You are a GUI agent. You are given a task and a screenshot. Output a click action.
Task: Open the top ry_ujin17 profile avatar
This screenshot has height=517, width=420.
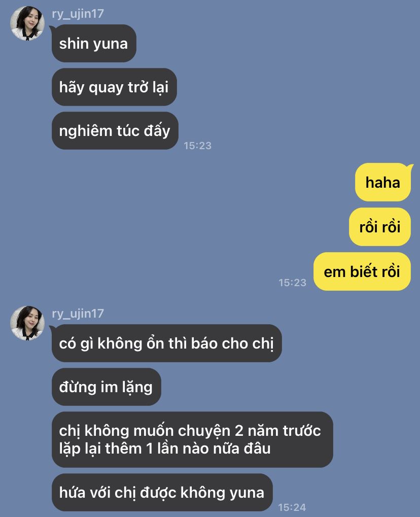27,23
